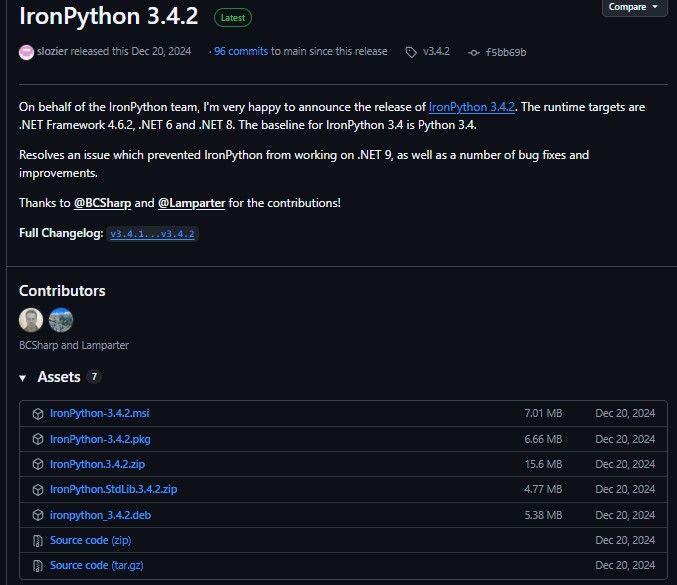Download IronPython.3.4.2.zip

[98, 464]
